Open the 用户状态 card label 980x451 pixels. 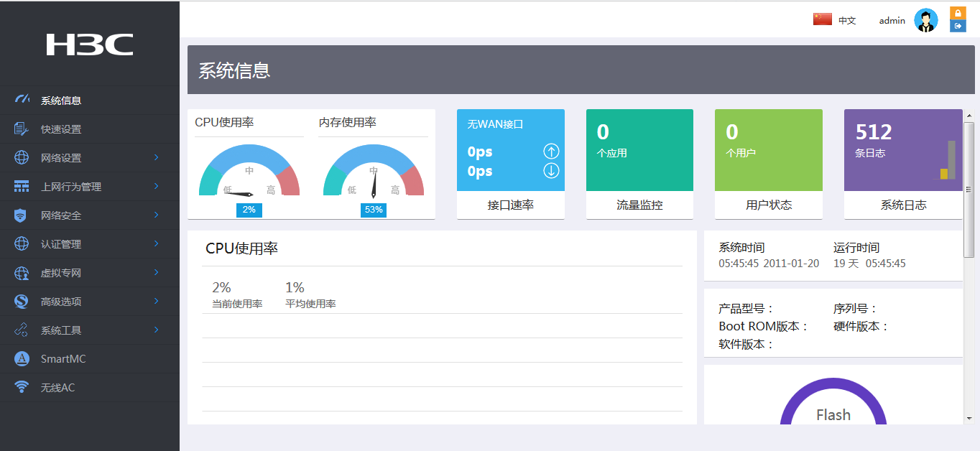point(769,205)
